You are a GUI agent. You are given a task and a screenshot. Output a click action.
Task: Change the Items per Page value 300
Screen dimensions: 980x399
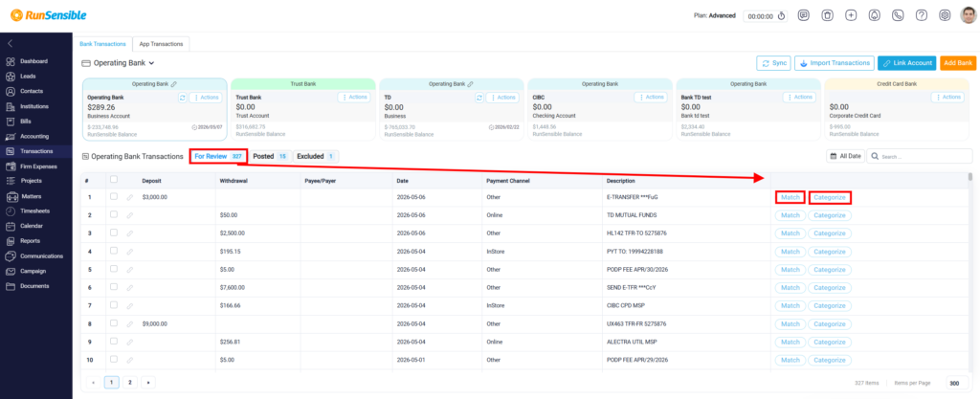(954, 383)
